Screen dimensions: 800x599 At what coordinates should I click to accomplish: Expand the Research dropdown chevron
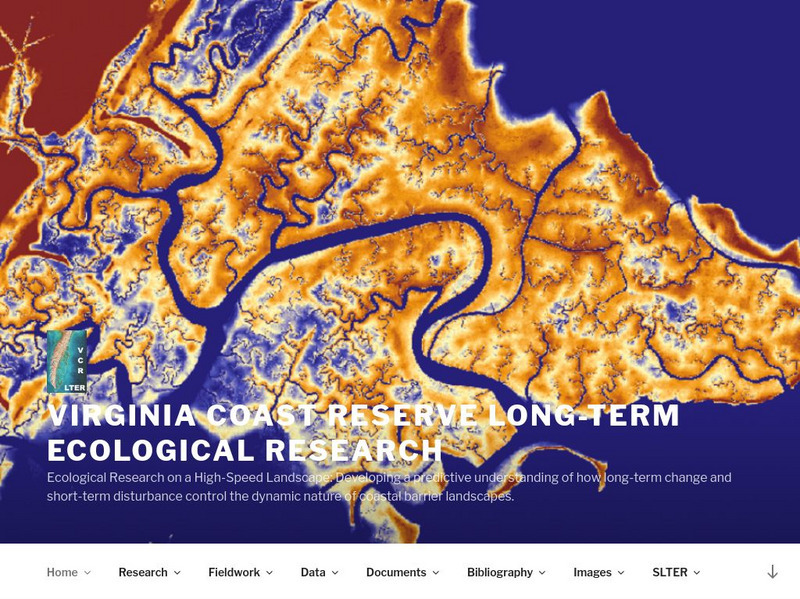coord(178,573)
